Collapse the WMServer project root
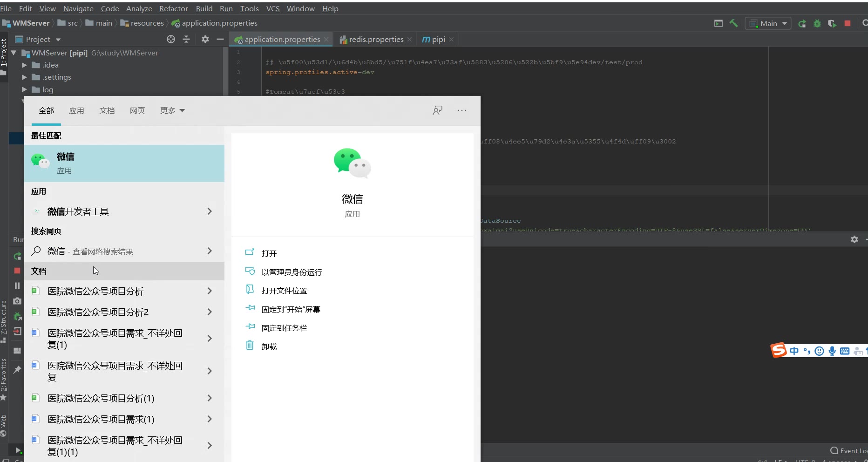 (14, 53)
